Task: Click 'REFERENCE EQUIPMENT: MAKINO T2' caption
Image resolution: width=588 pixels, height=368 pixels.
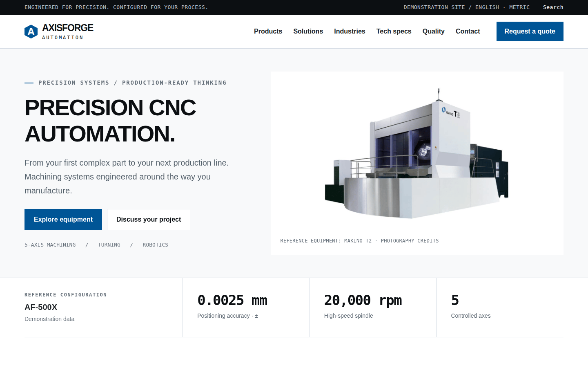Action: pos(326,241)
